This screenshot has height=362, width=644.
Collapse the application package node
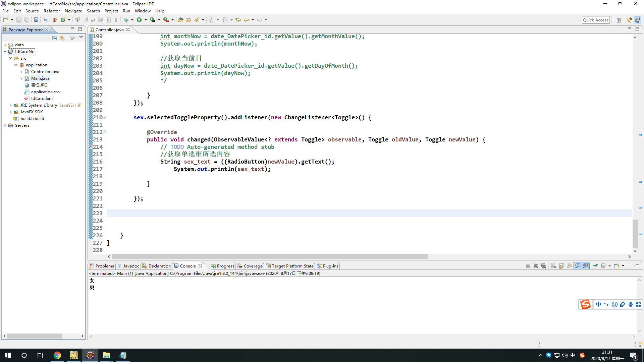click(16, 65)
